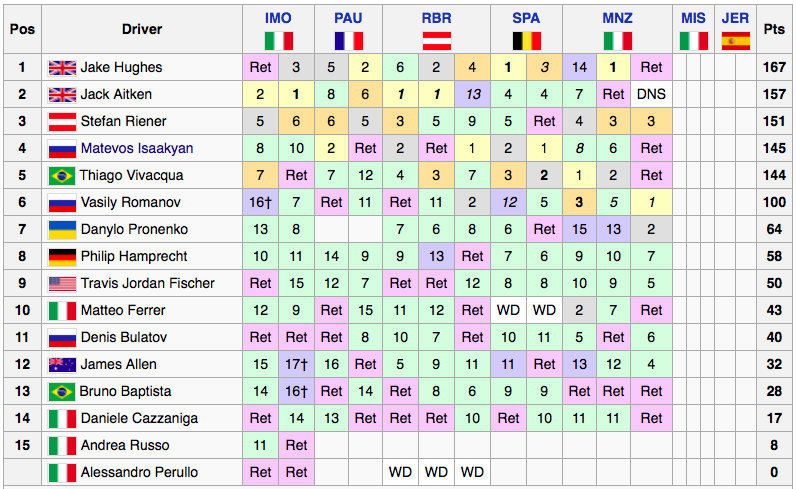Screen dimensions: 796x489
Task: Click the French flag under PAU
Action: pos(348,41)
